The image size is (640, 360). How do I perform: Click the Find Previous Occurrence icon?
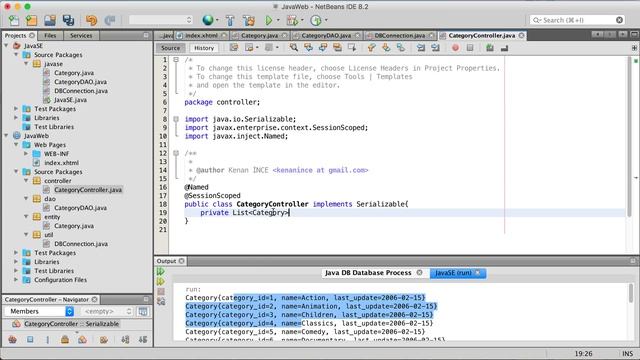coord(308,48)
